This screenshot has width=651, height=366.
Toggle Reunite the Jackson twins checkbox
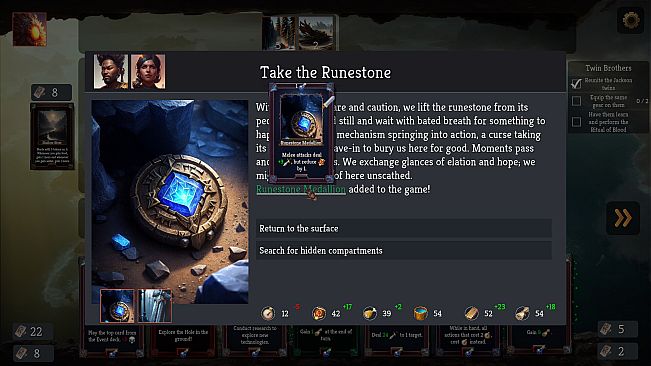[576, 83]
